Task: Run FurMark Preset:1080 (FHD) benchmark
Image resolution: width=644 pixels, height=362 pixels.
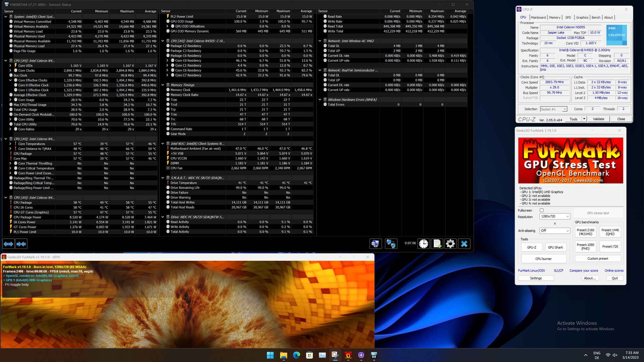Action: (x=585, y=247)
